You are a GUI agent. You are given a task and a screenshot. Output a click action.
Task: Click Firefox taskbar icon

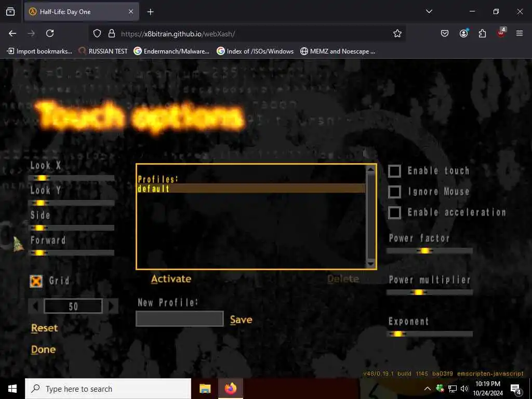click(x=230, y=389)
